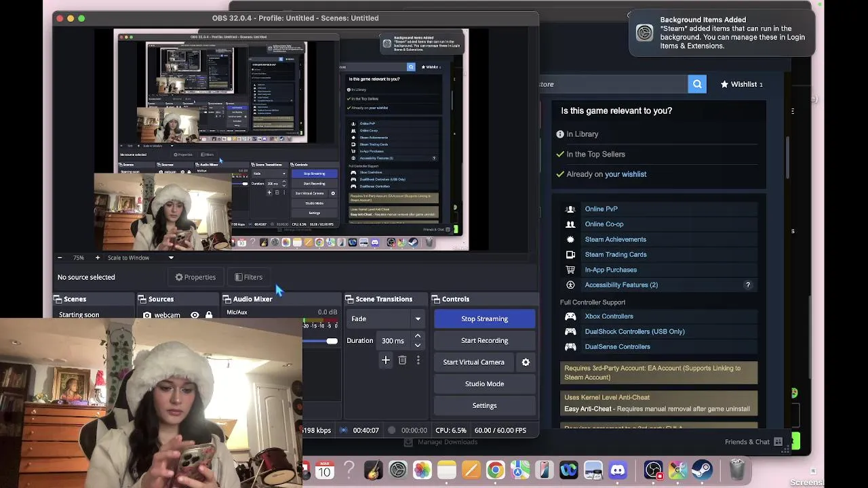This screenshot has height=488, width=868.
Task: Open Maps app from the Dock
Action: pyautogui.click(x=520, y=470)
